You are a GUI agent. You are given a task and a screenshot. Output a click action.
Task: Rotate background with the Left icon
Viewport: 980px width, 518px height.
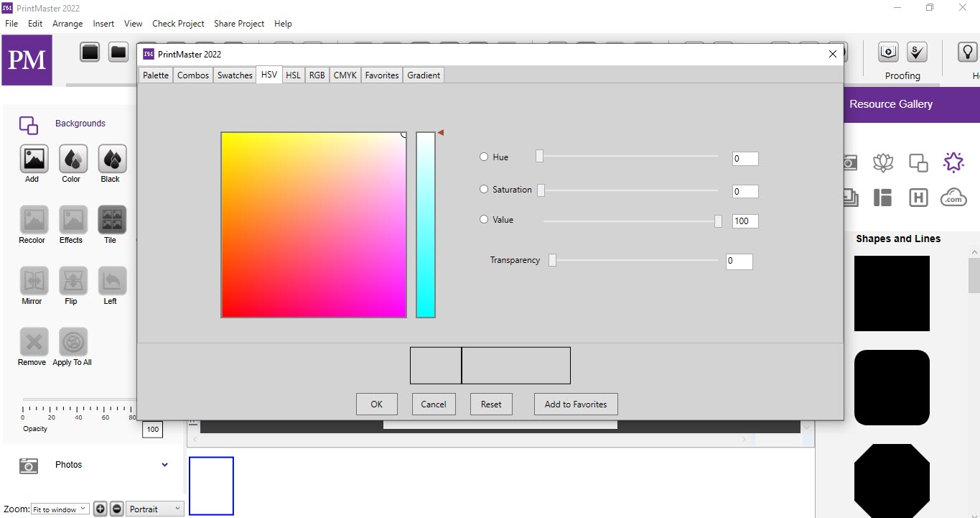point(112,281)
